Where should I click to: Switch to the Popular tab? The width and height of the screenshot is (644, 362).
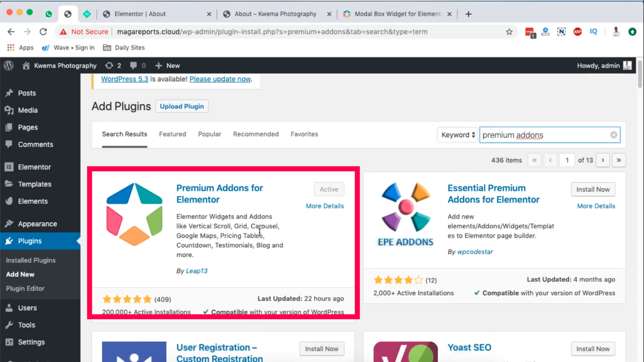point(209,134)
